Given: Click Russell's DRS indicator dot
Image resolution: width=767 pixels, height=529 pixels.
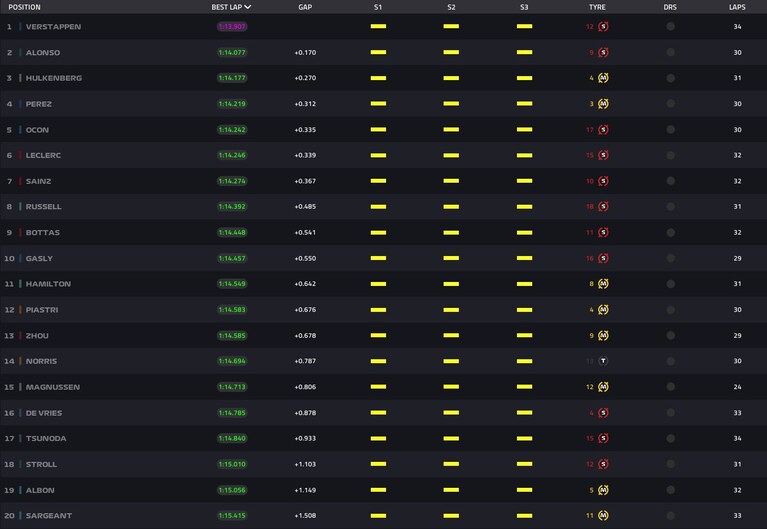Looking at the screenshot, I should click(671, 207).
